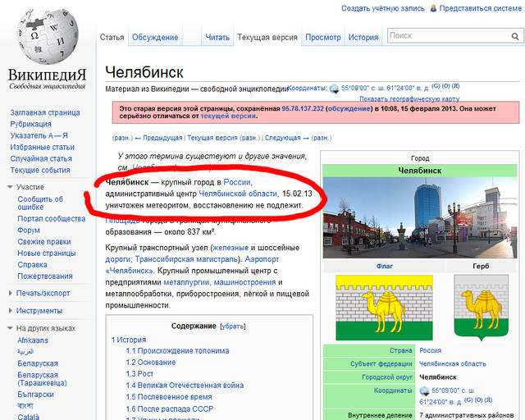Hide table of contents via убрать

click(x=233, y=326)
